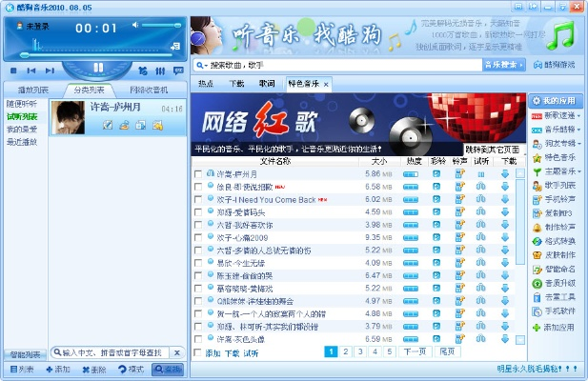Open the 播放列表 tab
The image size is (588, 381).
(x=33, y=90)
